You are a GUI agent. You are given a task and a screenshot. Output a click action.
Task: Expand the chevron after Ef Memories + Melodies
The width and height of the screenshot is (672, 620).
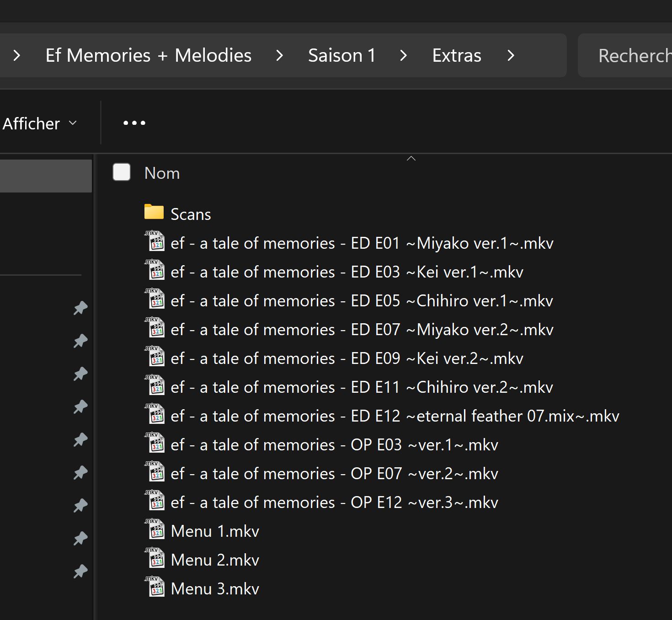coord(280,56)
